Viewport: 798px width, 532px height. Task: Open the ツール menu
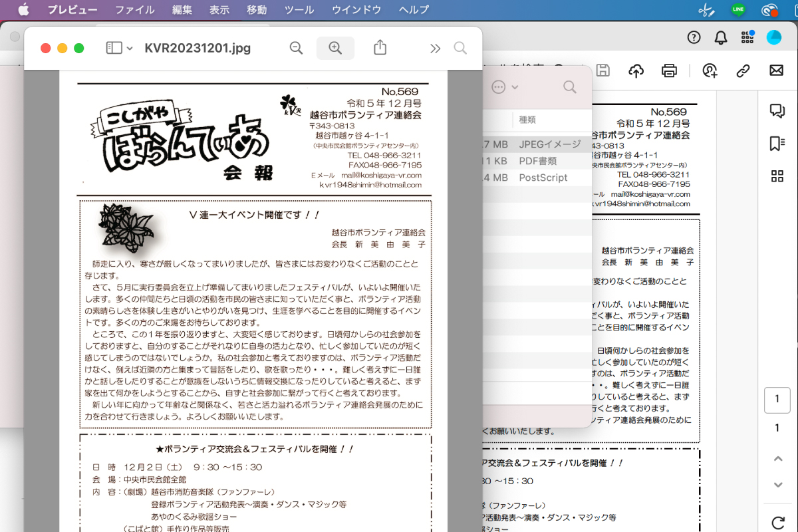click(299, 9)
